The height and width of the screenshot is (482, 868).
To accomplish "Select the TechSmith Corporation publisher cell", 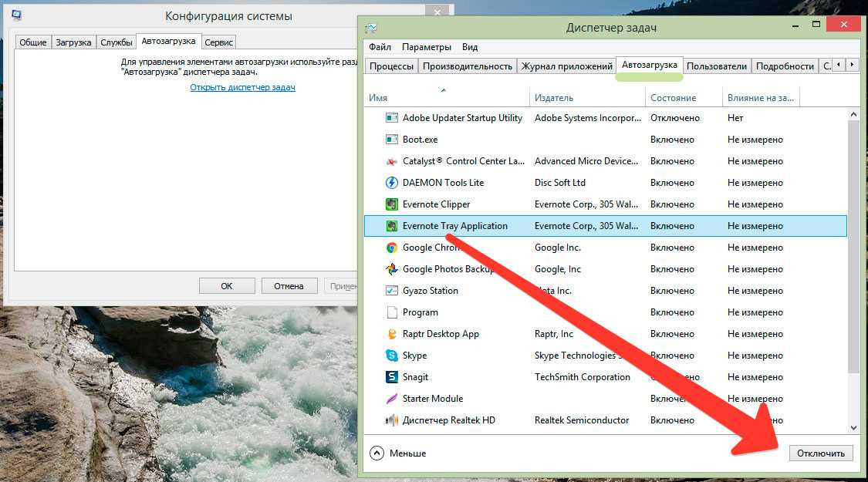I will click(583, 377).
